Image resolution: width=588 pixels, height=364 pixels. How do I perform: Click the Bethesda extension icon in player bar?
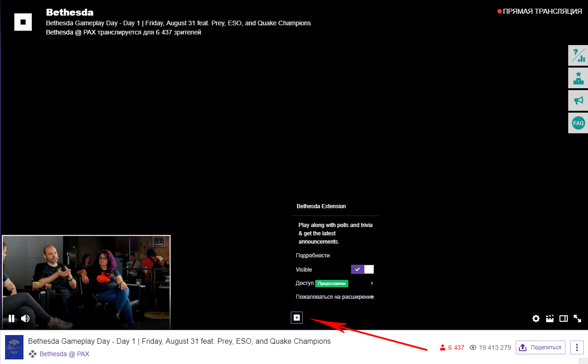coord(297,318)
